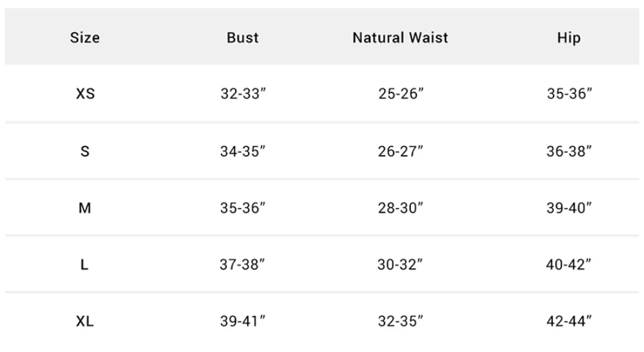Click the 35-36" hip measurement for XS
The width and height of the screenshot is (644, 352).
(x=569, y=94)
